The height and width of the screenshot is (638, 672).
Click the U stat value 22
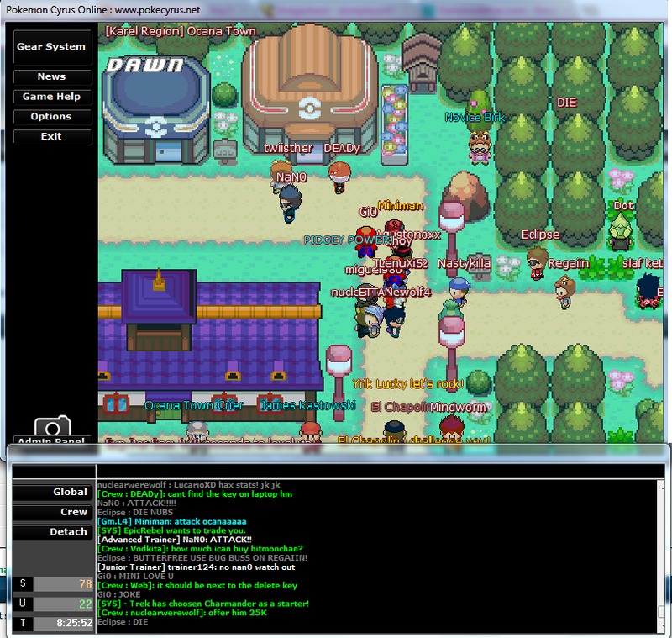[x=63, y=604]
